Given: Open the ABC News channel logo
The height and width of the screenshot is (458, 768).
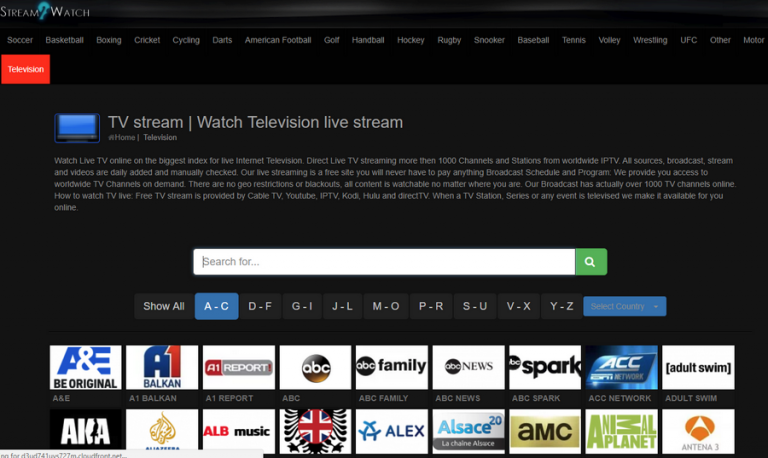Looking at the screenshot, I should click(x=468, y=367).
